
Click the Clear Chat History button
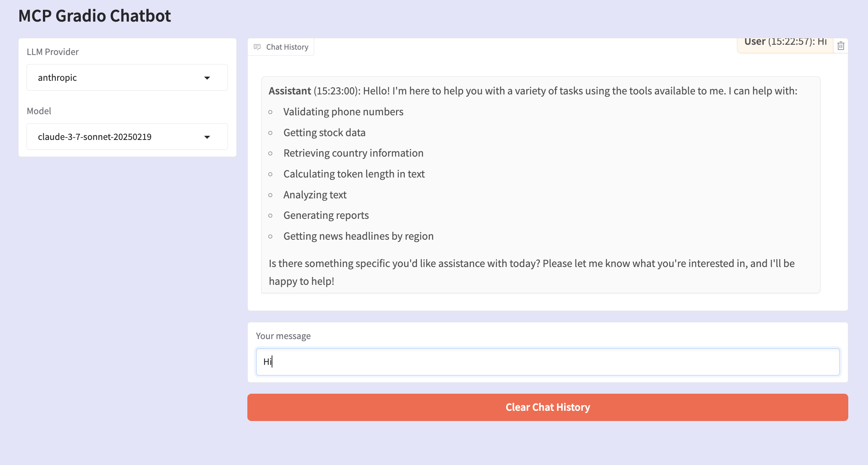click(x=547, y=407)
